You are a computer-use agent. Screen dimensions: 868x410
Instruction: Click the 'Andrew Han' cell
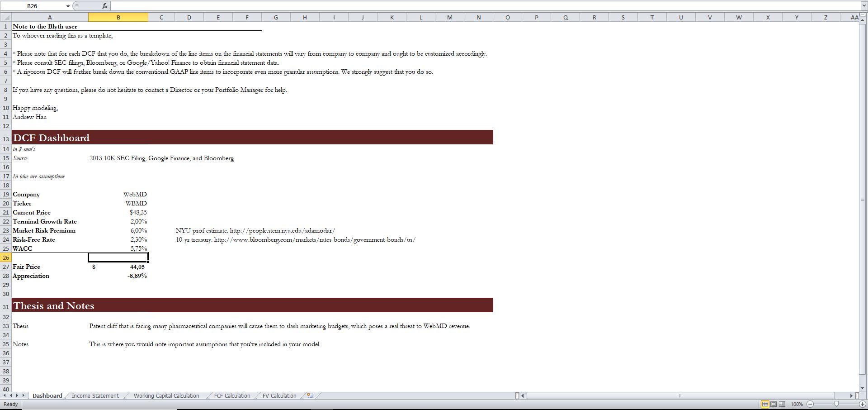click(29, 117)
